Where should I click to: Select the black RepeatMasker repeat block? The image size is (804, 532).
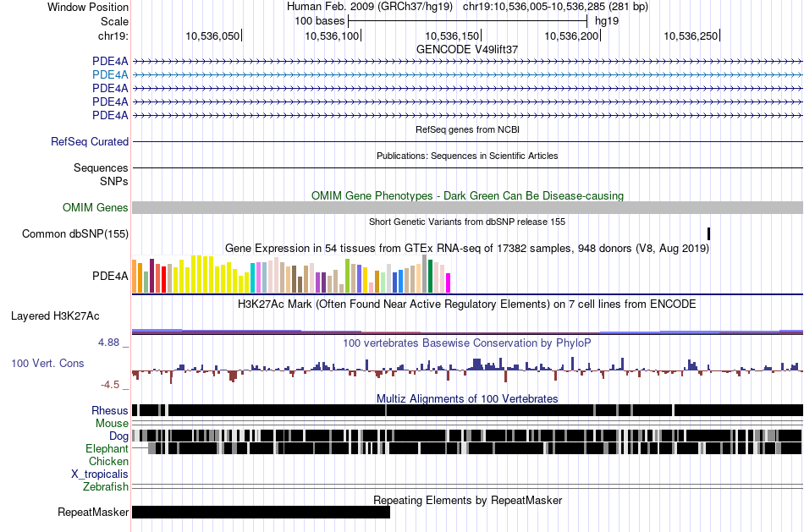pos(261,512)
